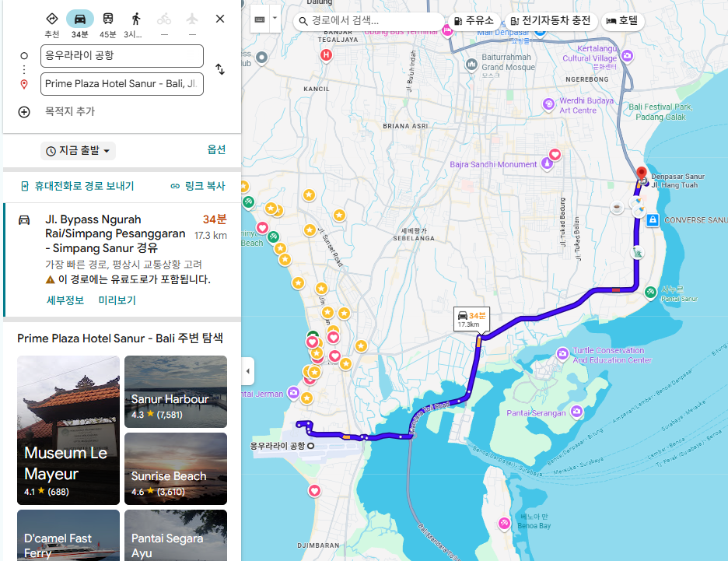Screen dimensions: 728x561
Task: Edit the 응우라라이 공항 origin field
Action: coord(122,56)
